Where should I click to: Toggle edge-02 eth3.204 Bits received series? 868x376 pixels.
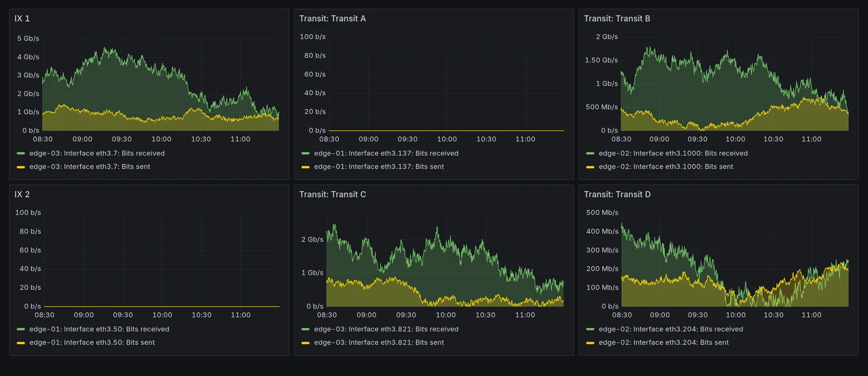(671, 329)
